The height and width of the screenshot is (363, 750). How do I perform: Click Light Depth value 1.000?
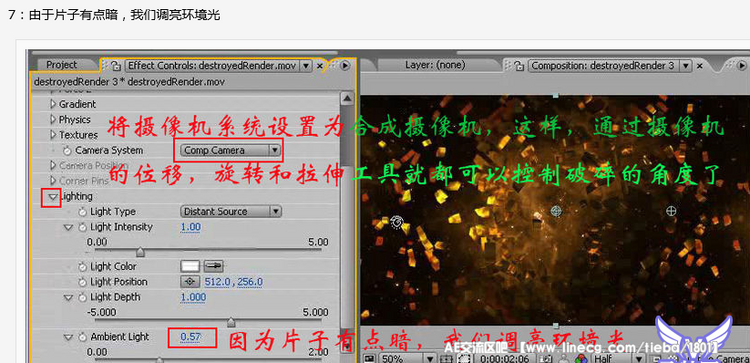193,297
